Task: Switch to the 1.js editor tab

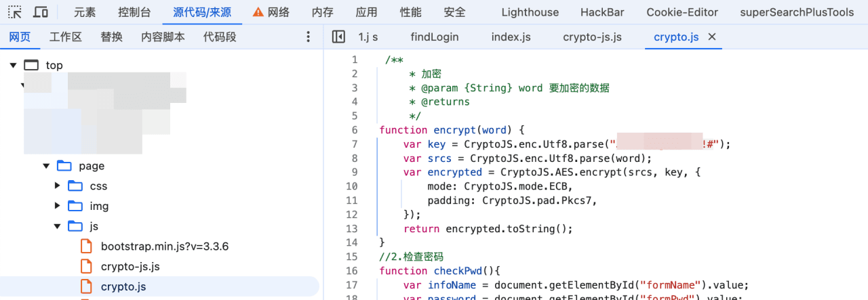Action: (x=368, y=37)
